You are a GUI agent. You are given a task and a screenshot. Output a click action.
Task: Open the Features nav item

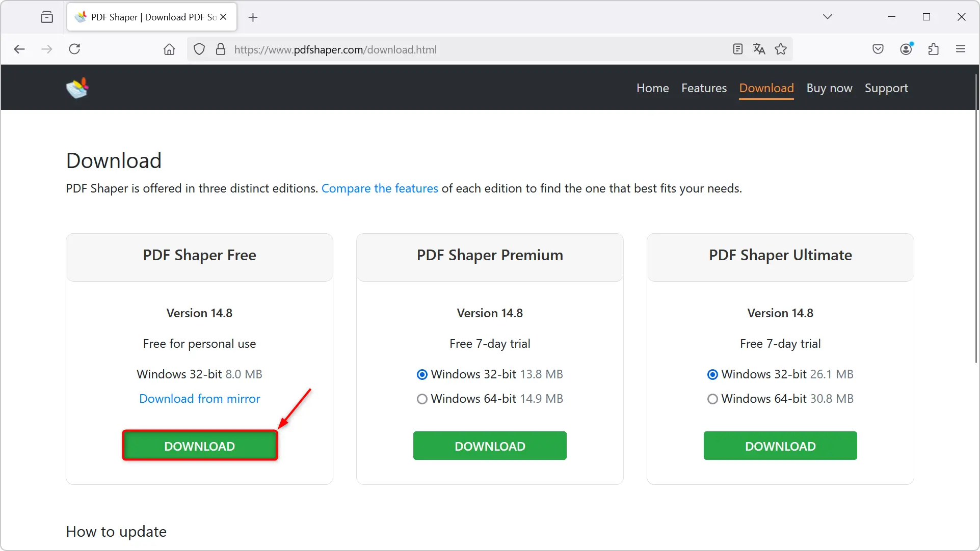pyautogui.click(x=704, y=88)
